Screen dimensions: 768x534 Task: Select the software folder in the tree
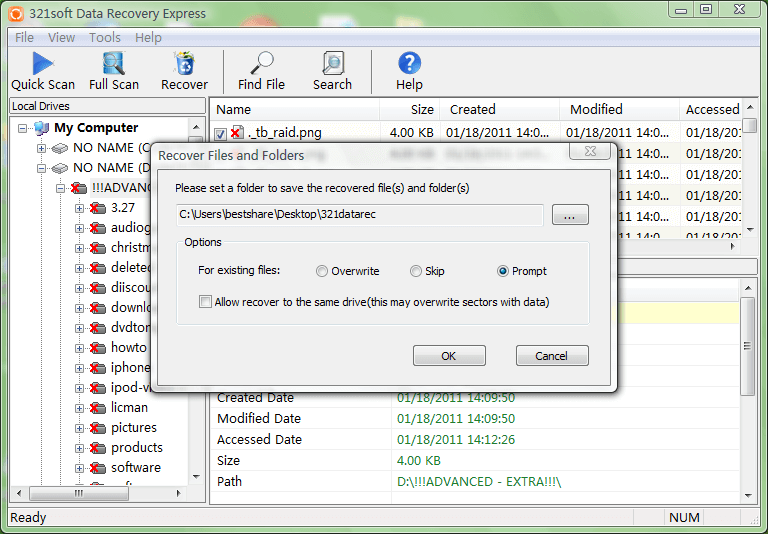pyautogui.click(x=136, y=468)
